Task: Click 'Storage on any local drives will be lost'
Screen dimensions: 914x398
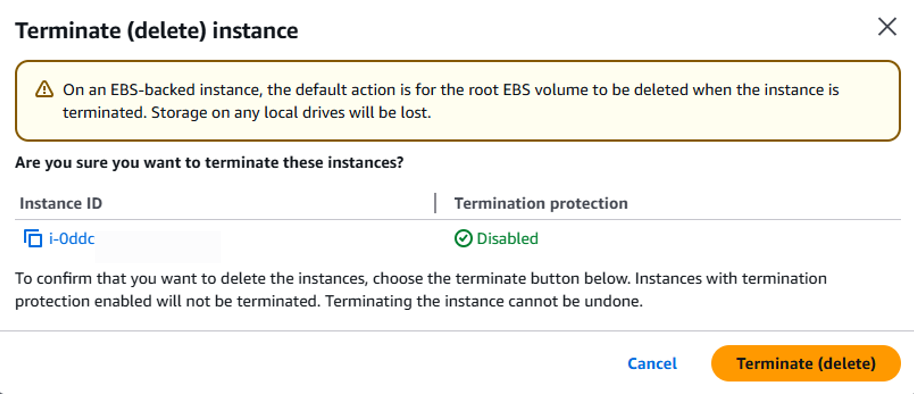Action: pos(291,113)
